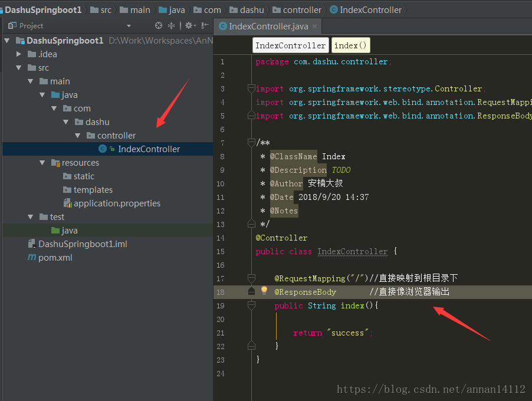Click src in the navigation bar
The width and height of the screenshot is (532, 401).
click(101, 10)
